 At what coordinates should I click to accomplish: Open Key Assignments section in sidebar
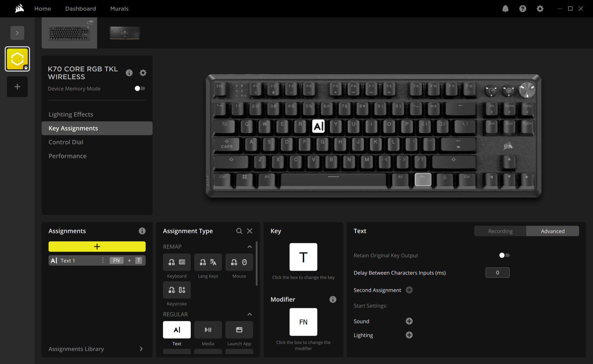tap(73, 128)
